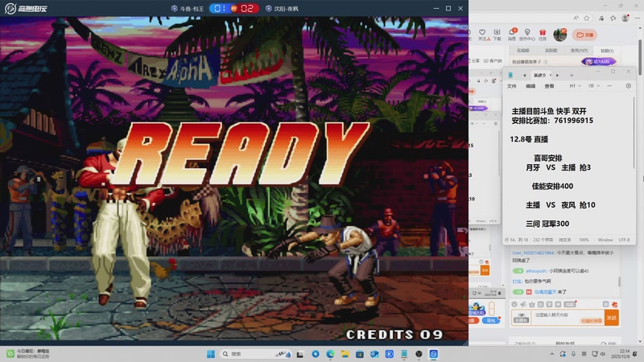This screenshot has height=362, width=644.
Task: Click the emoji face icon above chat input
Action: tap(514, 304)
